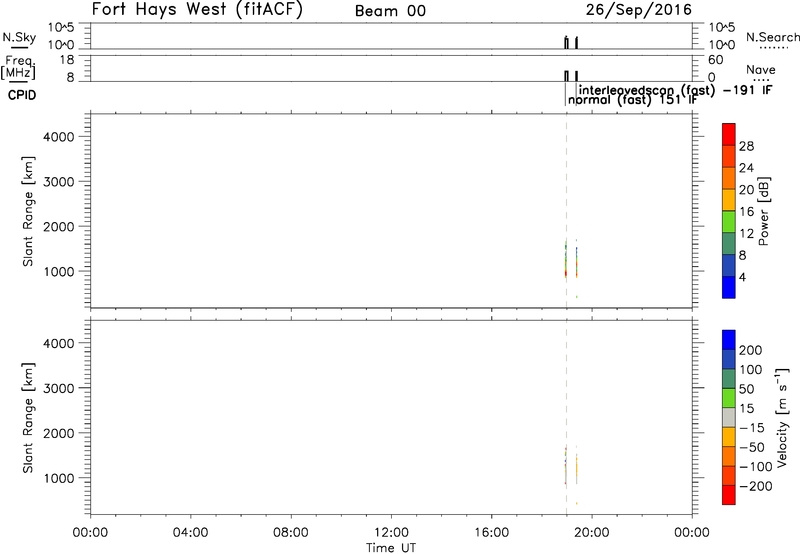
Task: Click the blue bottom of Power colorbar
Action: point(729,287)
